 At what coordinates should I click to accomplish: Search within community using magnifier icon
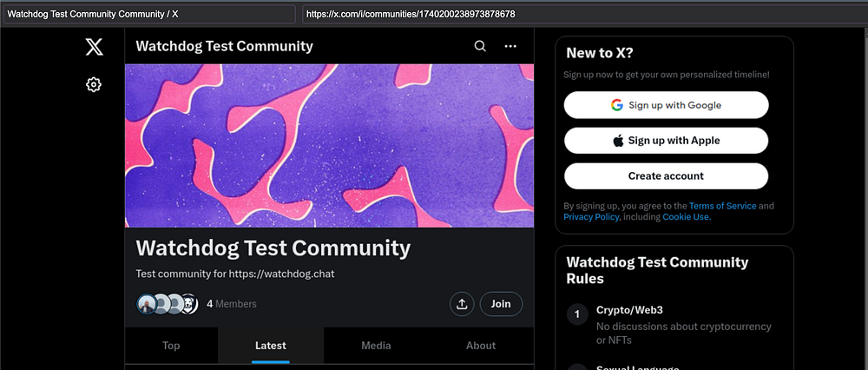point(480,46)
